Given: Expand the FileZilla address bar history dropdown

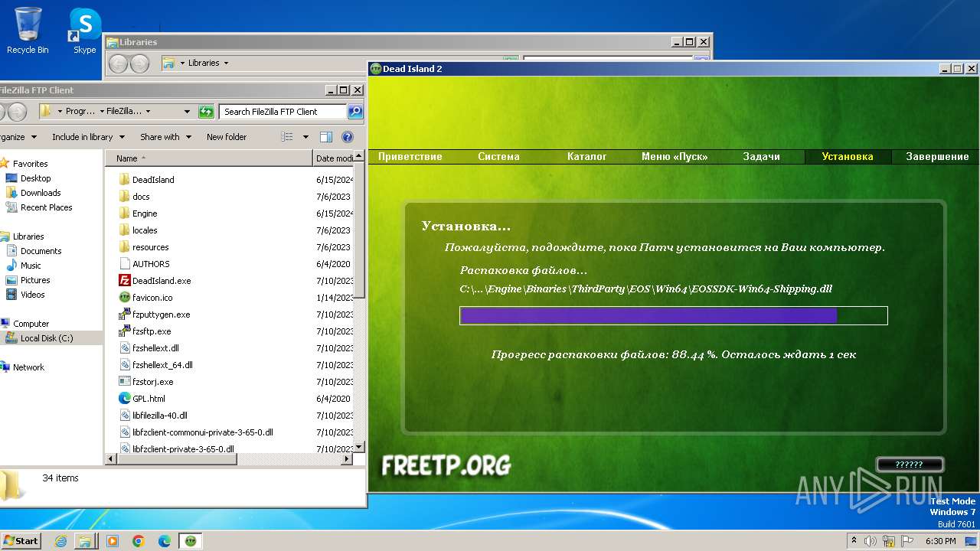Looking at the screenshot, I should pyautogui.click(x=187, y=112).
